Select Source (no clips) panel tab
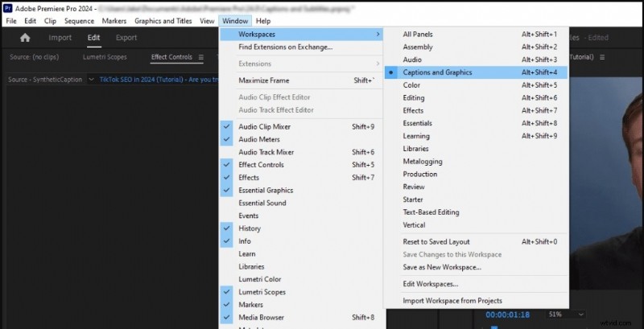The height and width of the screenshot is (329, 644). [x=34, y=57]
